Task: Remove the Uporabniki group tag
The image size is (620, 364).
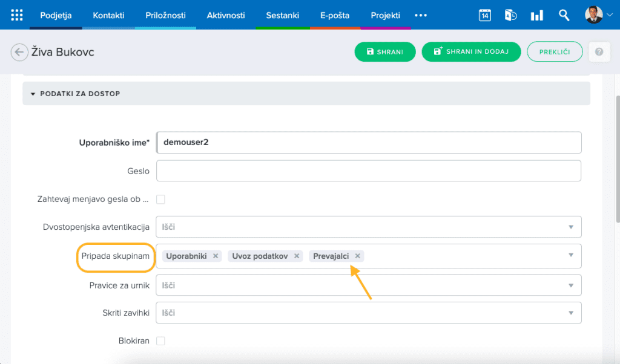Action: pyautogui.click(x=216, y=256)
